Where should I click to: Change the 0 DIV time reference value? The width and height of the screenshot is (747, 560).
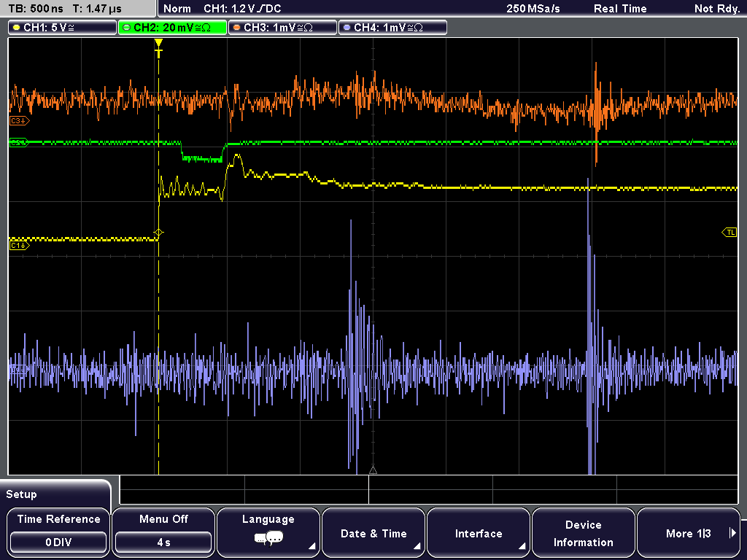(58, 542)
